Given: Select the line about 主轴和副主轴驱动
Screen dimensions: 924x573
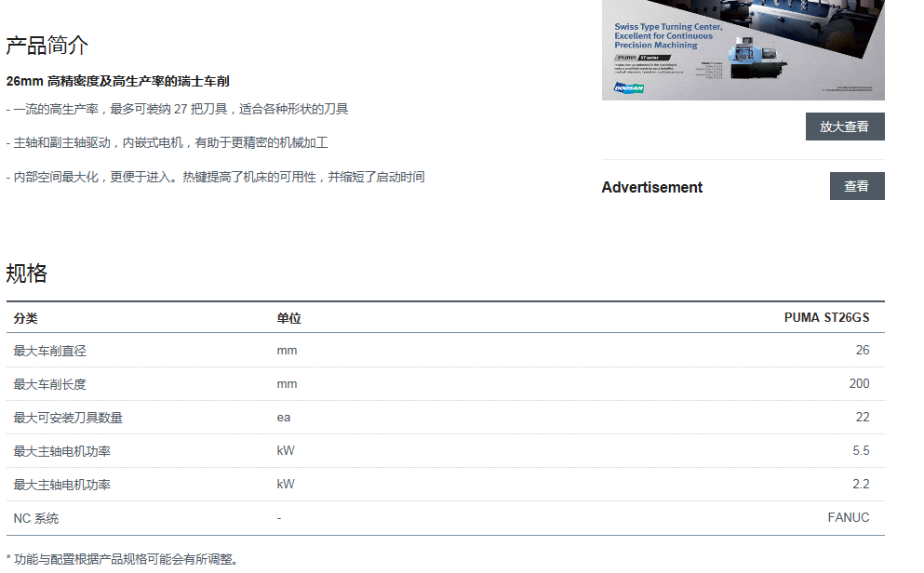Looking at the screenshot, I should [167, 142].
